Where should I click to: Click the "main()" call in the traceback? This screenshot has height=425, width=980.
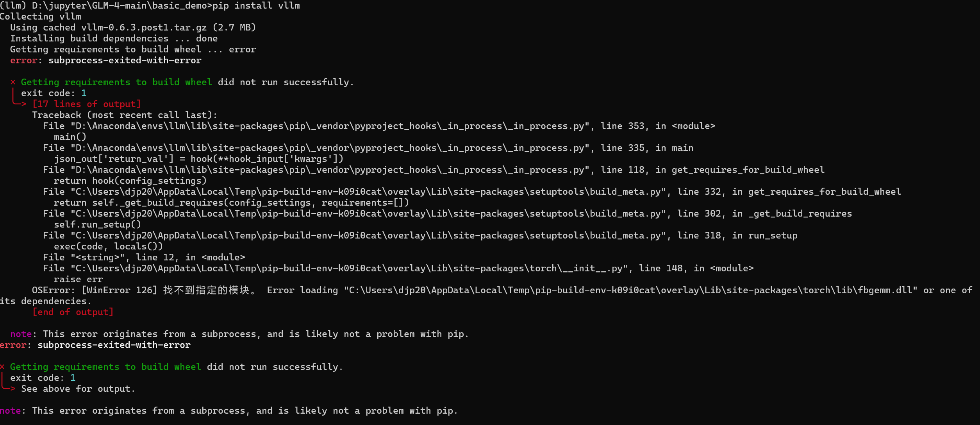(70, 137)
